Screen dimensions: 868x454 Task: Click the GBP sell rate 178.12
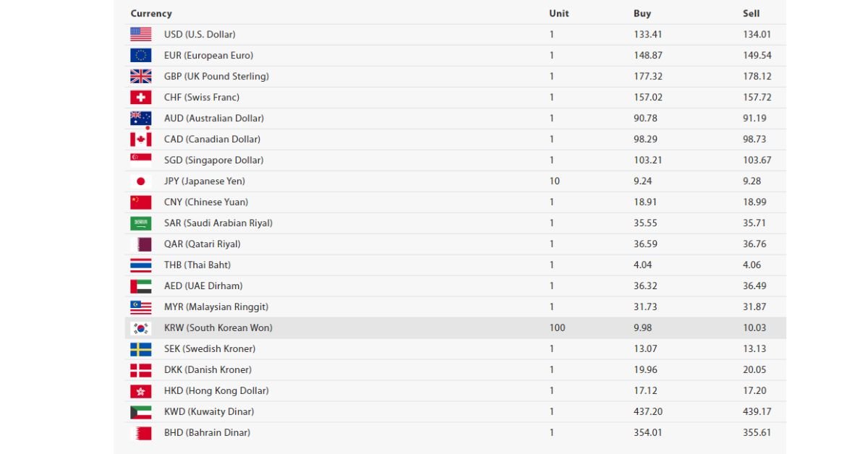pos(757,76)
